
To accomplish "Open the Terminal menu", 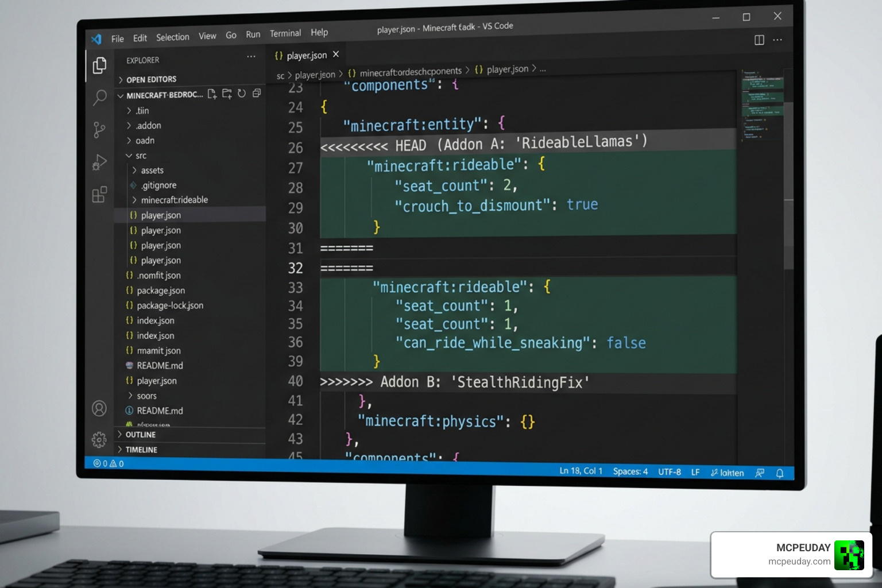I will (x=285, y=33).
